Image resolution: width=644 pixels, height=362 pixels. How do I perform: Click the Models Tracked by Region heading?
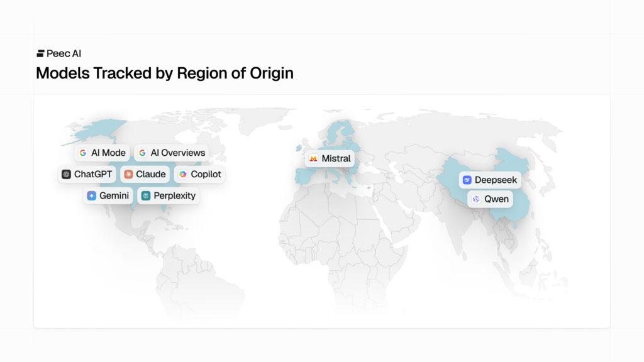pyautogui.click(x=165, y=73)
